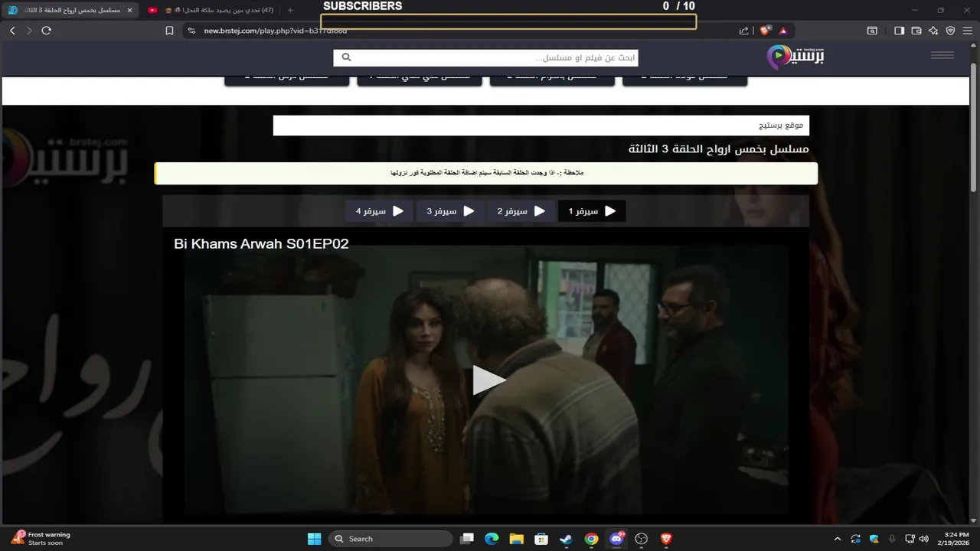This screenshot has width=980, height=551.
Task: Click the Bi Khams Arwah S01EP02 video title
Action: pyautogui.click(x=261, y=244)
